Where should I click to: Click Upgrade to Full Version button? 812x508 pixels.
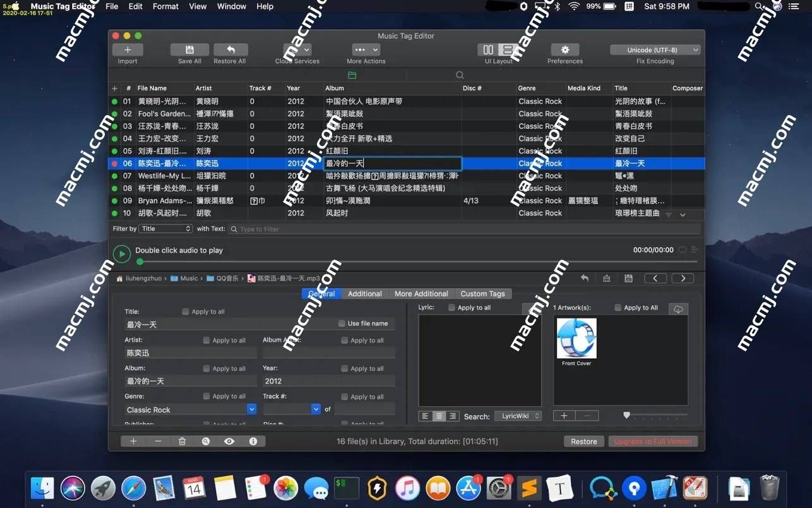653,442
